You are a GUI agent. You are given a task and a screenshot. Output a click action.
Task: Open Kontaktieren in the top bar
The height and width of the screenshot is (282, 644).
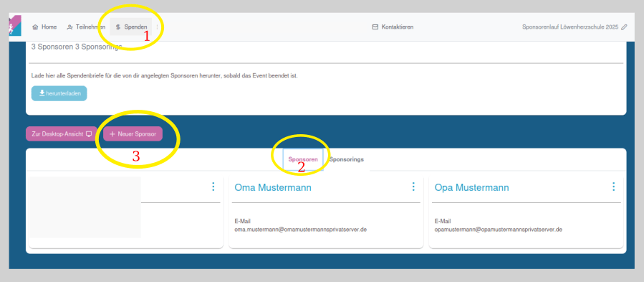point(393,27)
